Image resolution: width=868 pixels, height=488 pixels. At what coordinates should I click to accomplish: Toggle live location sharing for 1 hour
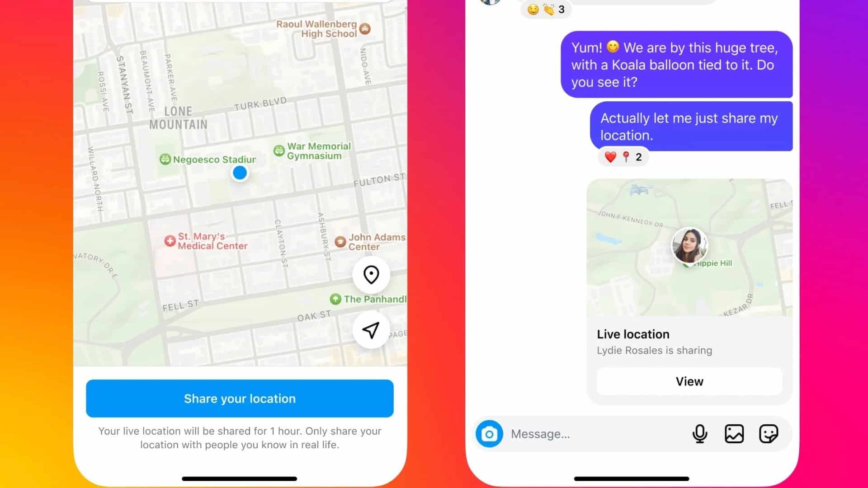pyautogui.click(x=240, y=398)
